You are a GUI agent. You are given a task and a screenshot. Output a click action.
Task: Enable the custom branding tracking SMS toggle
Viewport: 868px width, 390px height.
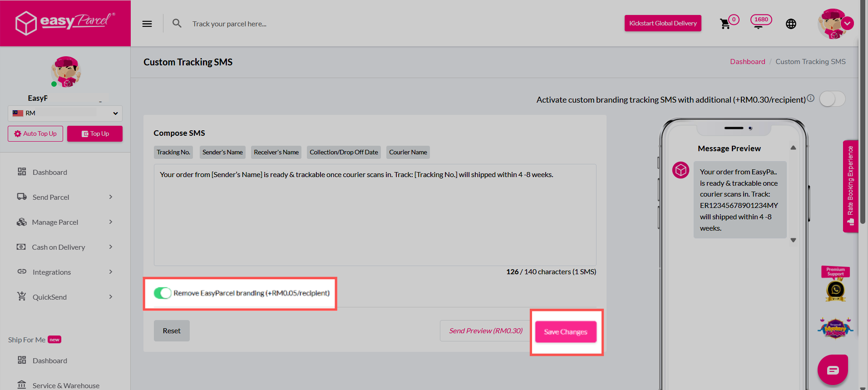pos(832,99)
